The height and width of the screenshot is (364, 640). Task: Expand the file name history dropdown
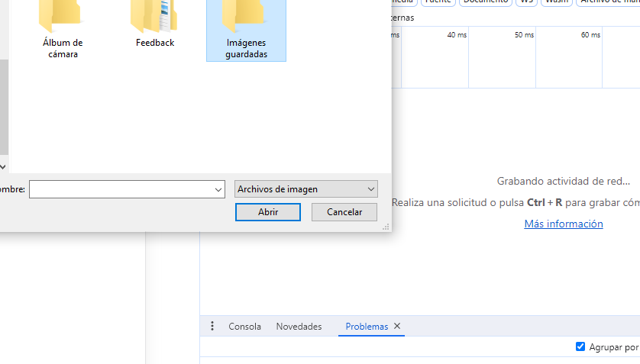(x=218, y=189)
